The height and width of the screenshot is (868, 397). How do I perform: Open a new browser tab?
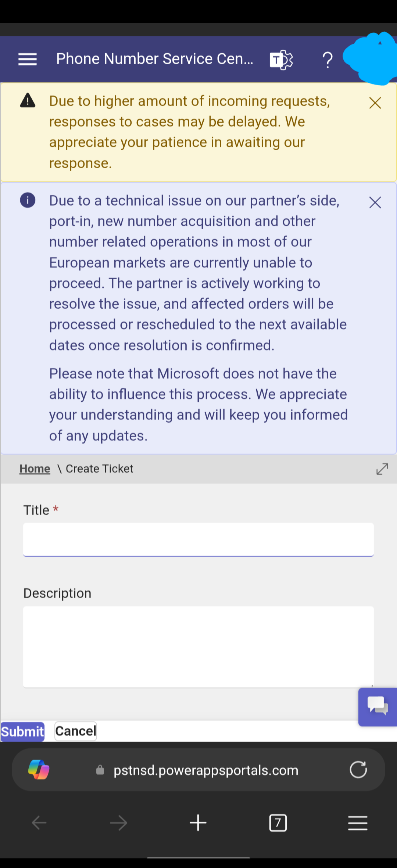(198, 823)
